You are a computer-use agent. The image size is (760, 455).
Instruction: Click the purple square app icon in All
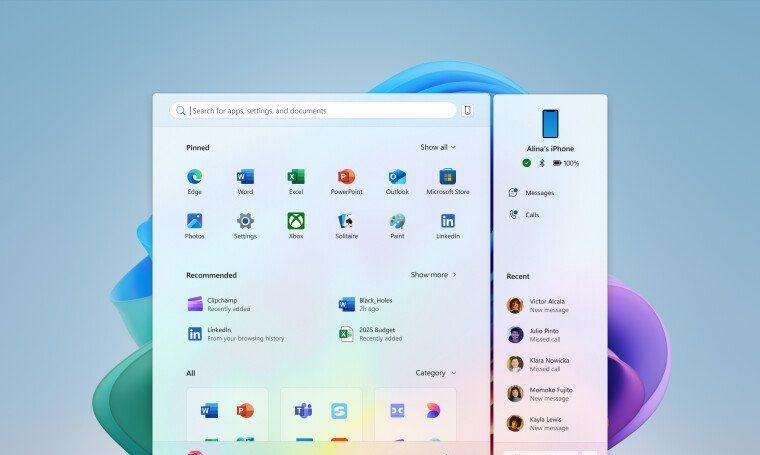[397, 410]
